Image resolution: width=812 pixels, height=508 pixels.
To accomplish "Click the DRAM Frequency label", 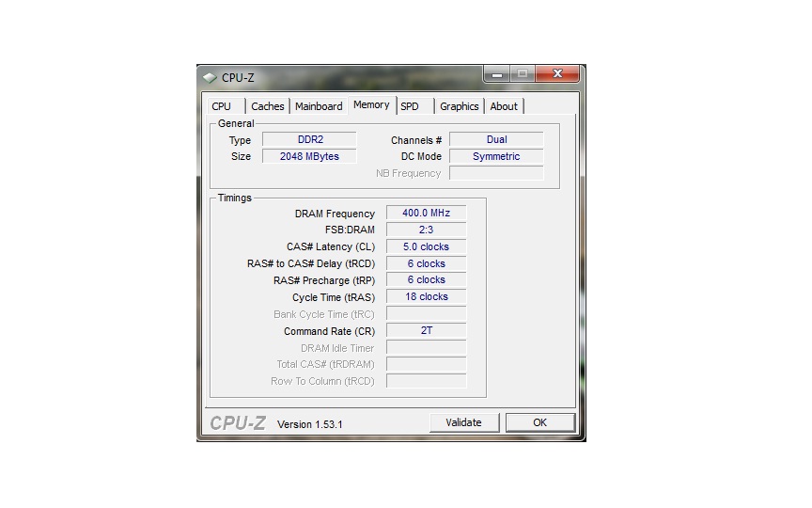I will pyautogui.click(x=335, y=214).
